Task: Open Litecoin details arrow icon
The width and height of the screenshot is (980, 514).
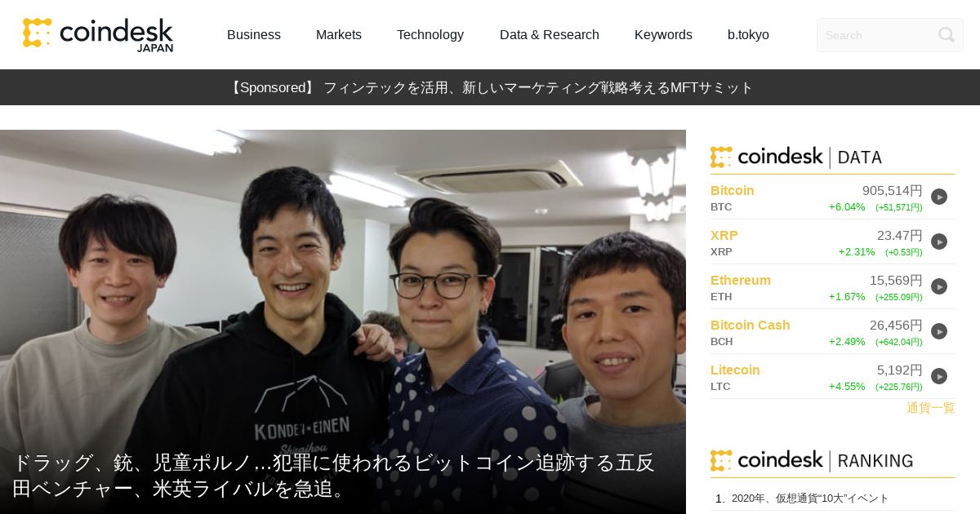Action: pos(939,376)
